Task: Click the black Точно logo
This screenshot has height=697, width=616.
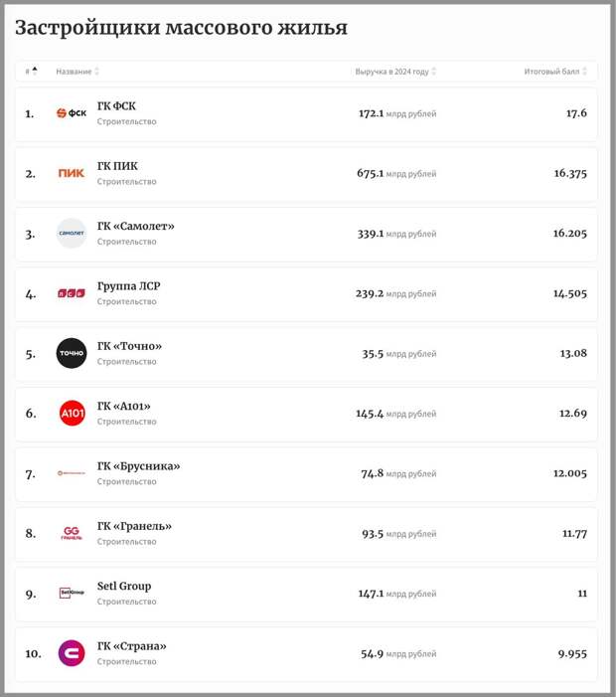Action: coord(72,353)
